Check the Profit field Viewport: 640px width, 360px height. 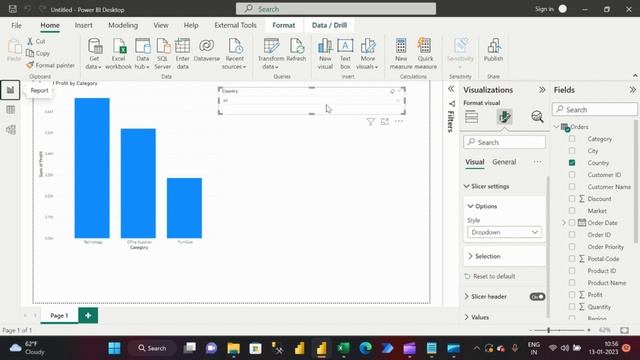tap(572, 295)
